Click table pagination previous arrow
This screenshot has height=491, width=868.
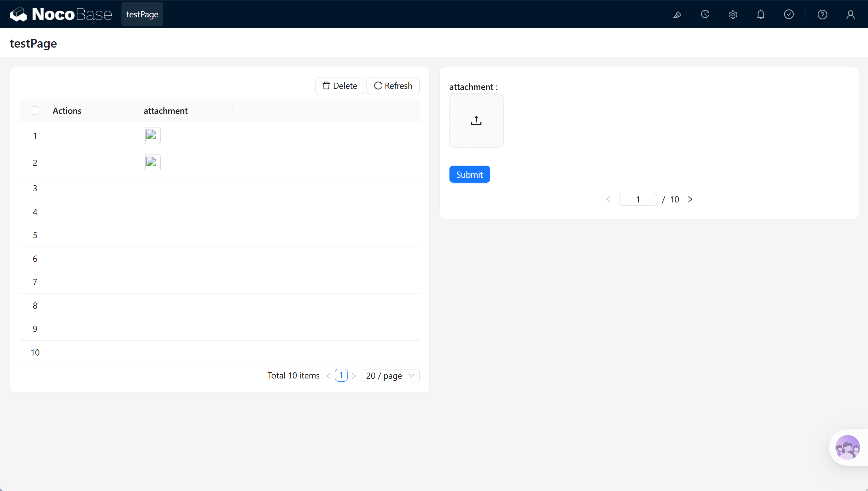[328, 376]
